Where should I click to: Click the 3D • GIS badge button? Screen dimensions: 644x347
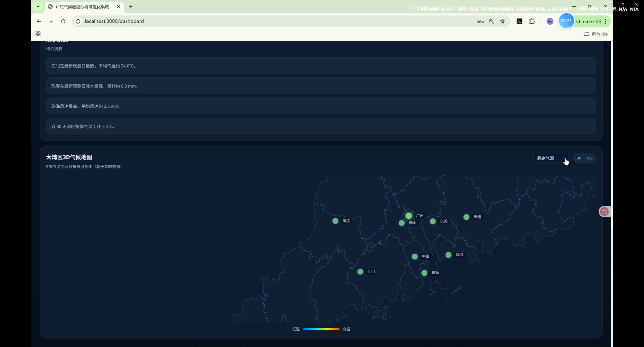[x=584, y=158]
